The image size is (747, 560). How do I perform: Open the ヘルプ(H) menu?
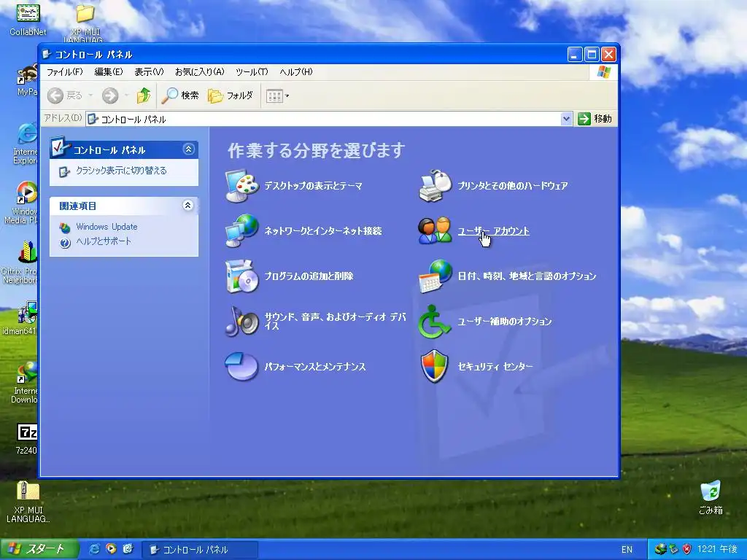(296, 72)
